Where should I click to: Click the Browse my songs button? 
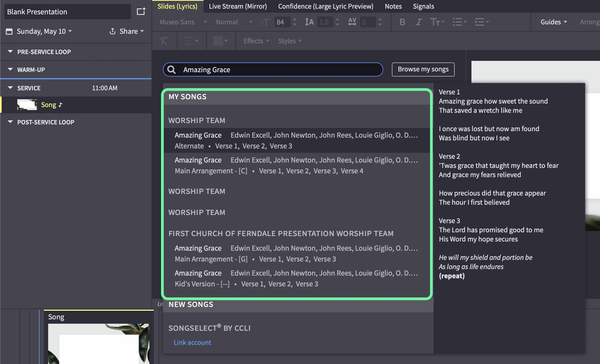[x=423, y=69]
